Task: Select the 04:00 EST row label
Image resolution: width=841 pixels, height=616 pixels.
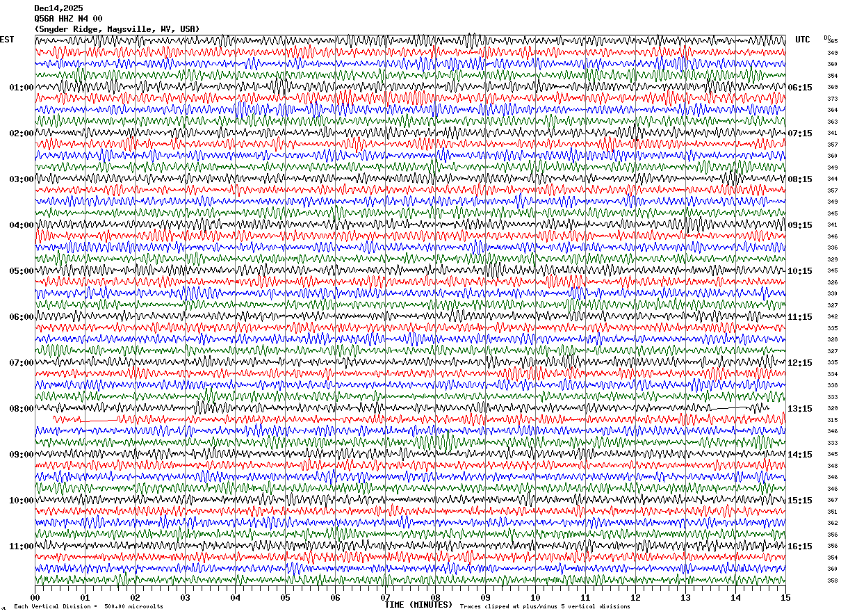Action: 21,225
